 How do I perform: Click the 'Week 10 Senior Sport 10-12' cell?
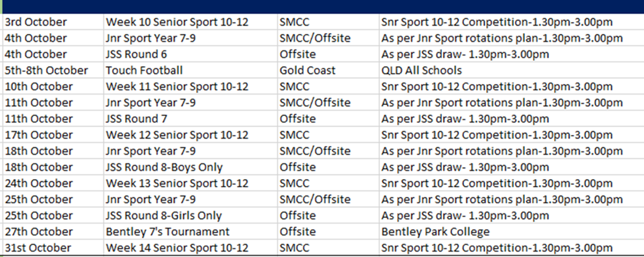pyautogui.click(x=177, y=22)
